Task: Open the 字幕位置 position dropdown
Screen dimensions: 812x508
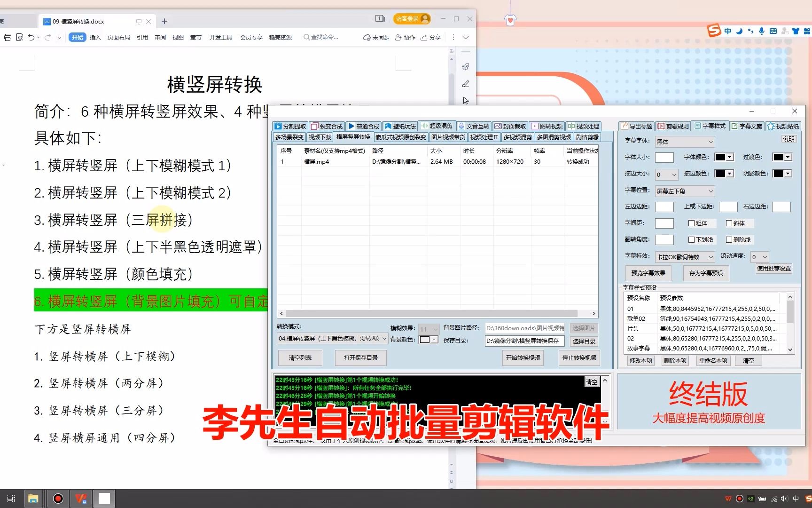Action: click(x=685, y=191)
